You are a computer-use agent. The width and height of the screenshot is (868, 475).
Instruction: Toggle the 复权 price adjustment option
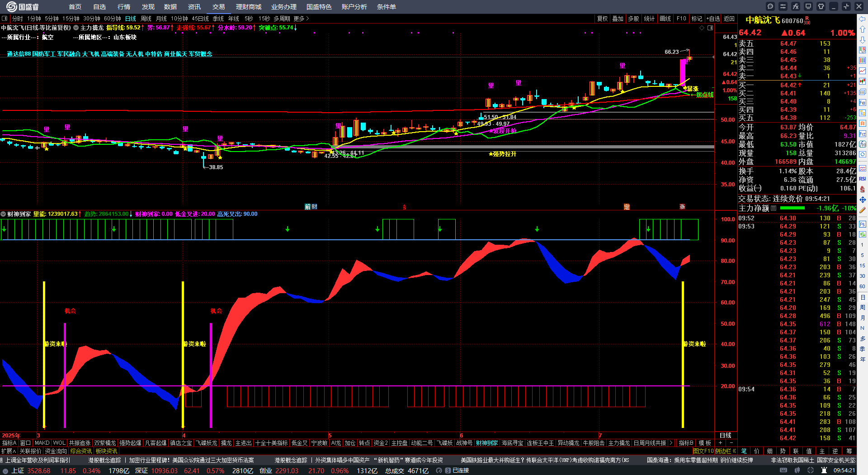click(602, 19)
